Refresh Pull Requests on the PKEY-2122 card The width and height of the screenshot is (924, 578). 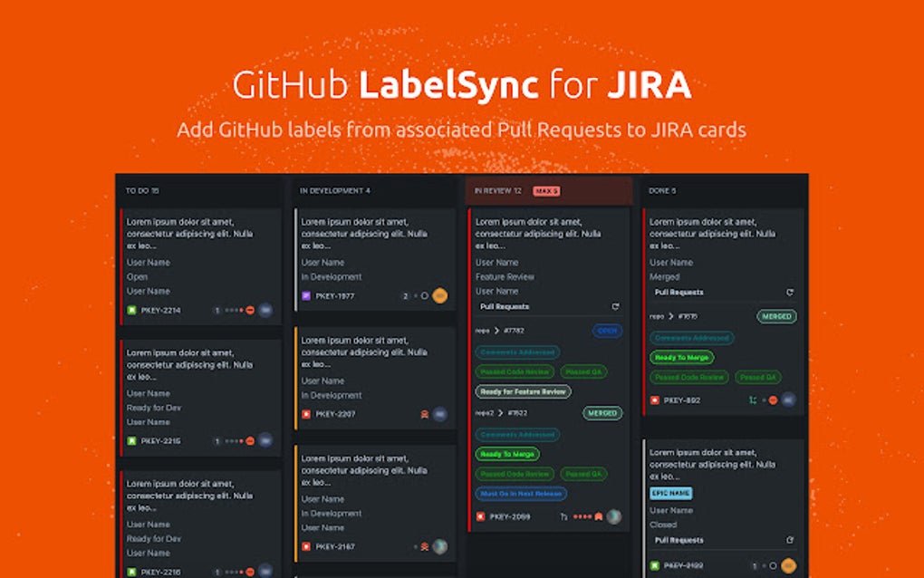790,540
